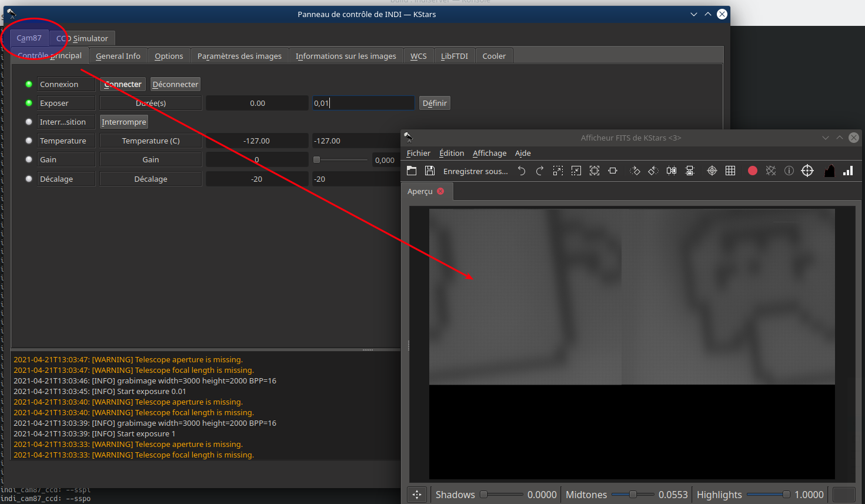The height and width of the screenshot is (504, 865).
Task: Click the center telescope target icon
Action: (x=807, y=171)
